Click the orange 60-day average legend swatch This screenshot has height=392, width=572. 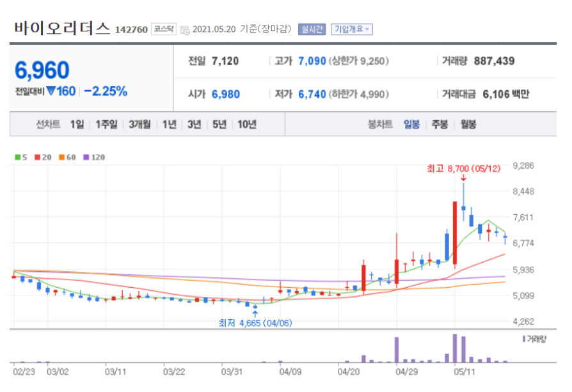coord(61,157)
